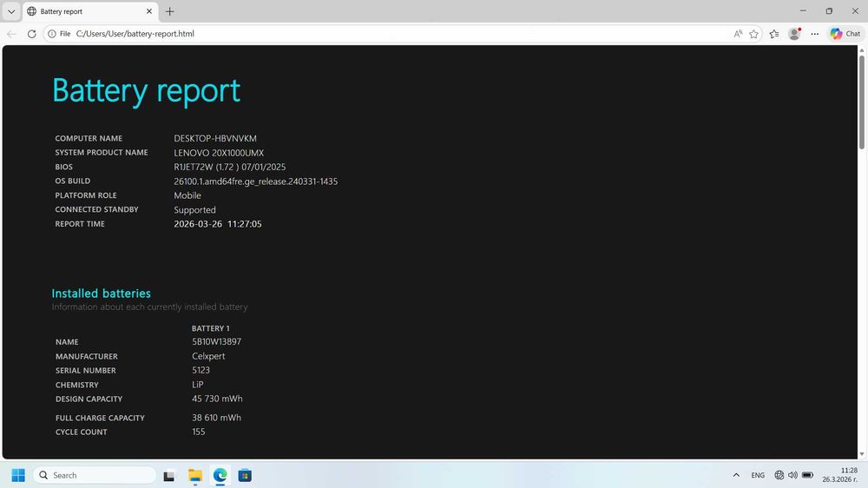Image resolution: width=868 pixels, height=488 pixels.
Task: Open the volume speaker icon in tray
Action: 792,475
